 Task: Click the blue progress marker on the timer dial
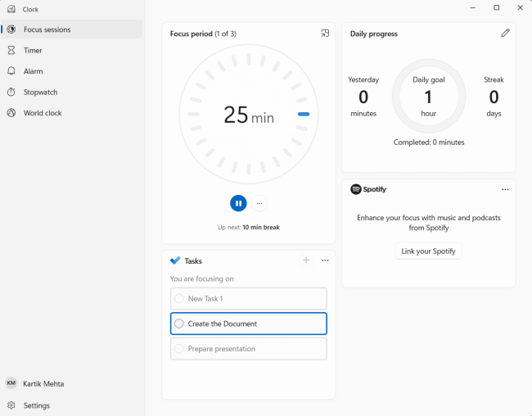coord(304,114)
